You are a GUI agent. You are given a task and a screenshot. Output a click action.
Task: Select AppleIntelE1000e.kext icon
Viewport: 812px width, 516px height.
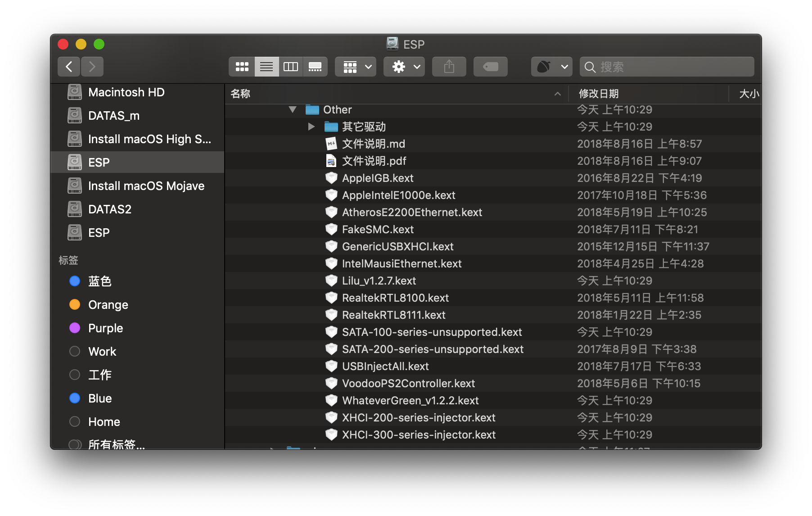[331, 195]
